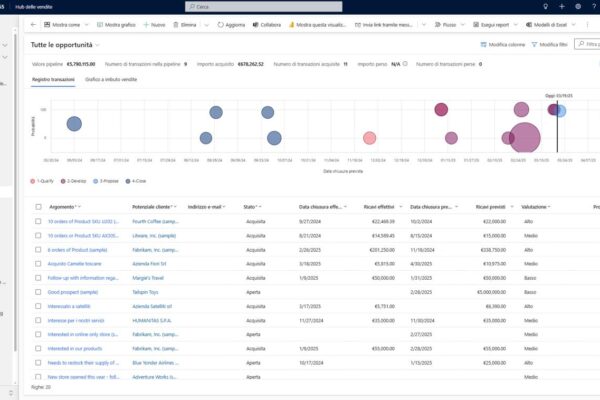The height and width of the screenshot is (400, 600).
Task: Open the Argomento column header menu
Action: point(65,207)
